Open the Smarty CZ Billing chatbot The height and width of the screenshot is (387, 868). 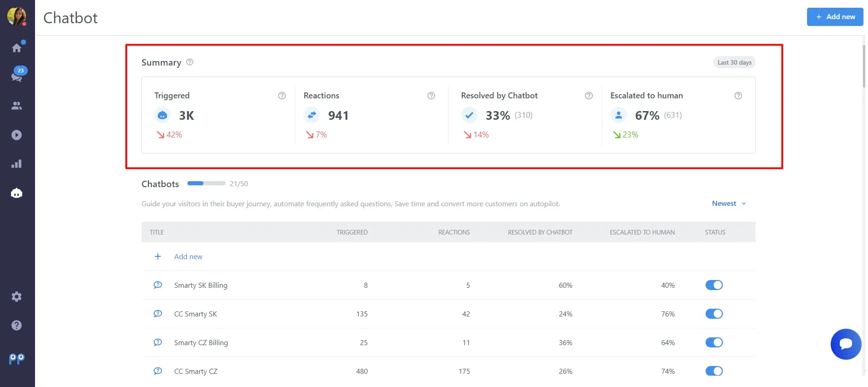[201, 343]
